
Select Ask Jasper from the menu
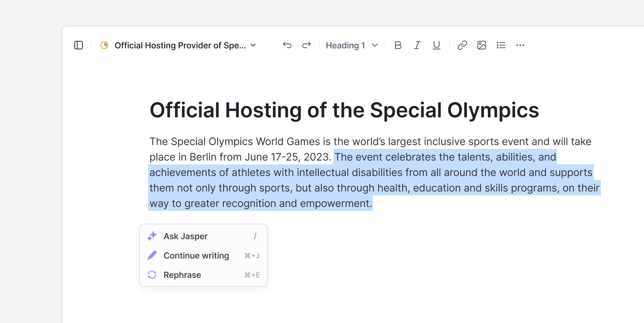[204, 236]
